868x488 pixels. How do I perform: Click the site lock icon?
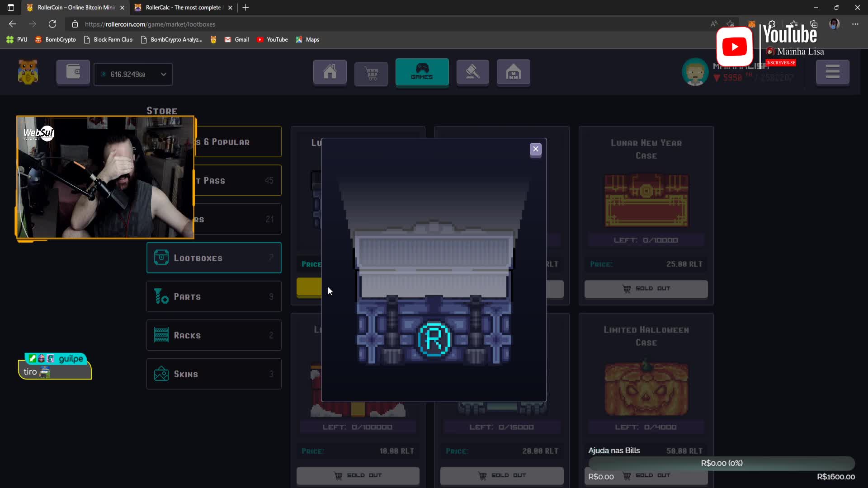[75, 24]
